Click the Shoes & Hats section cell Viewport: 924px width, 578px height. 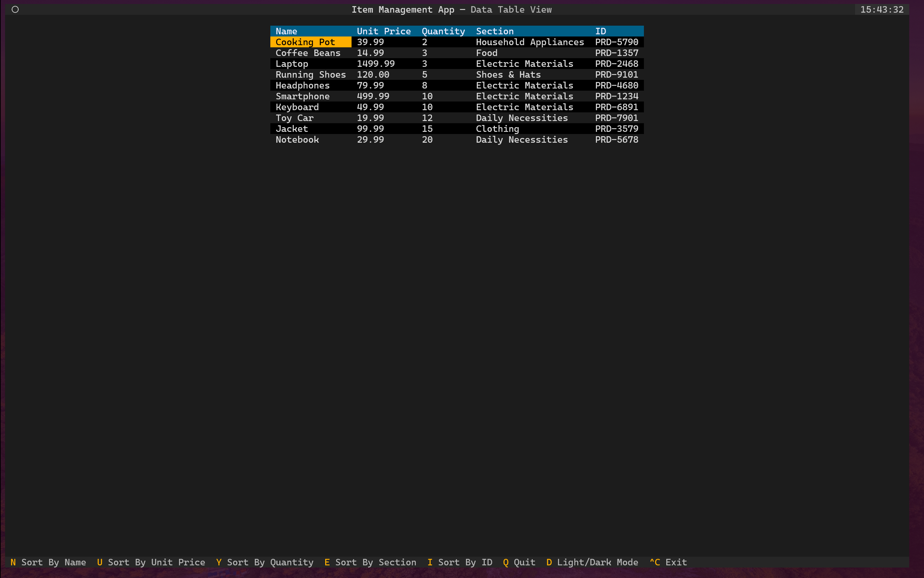(530, 74)
